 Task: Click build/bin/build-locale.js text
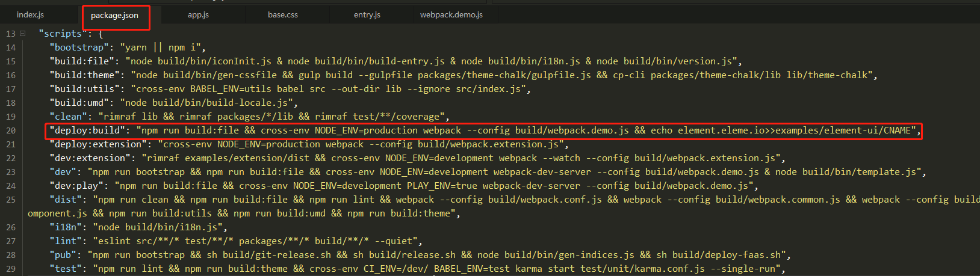tap(220, 103)
